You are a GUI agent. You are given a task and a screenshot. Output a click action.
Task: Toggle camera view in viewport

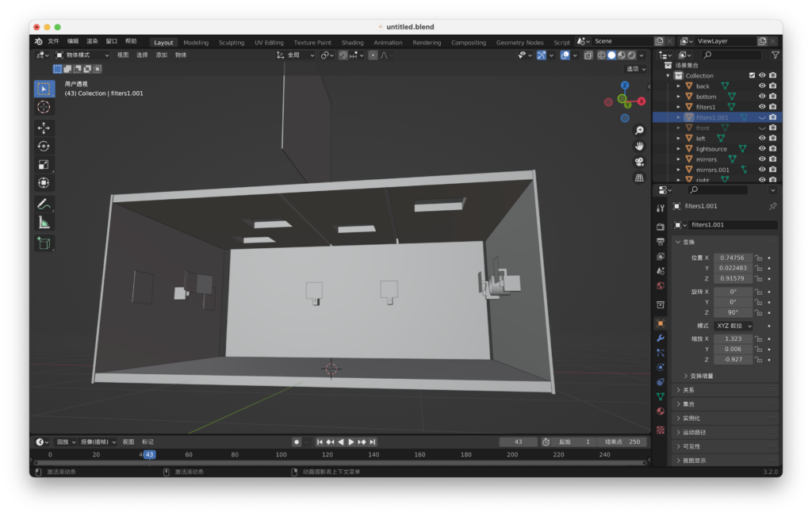tap(640, 162)
